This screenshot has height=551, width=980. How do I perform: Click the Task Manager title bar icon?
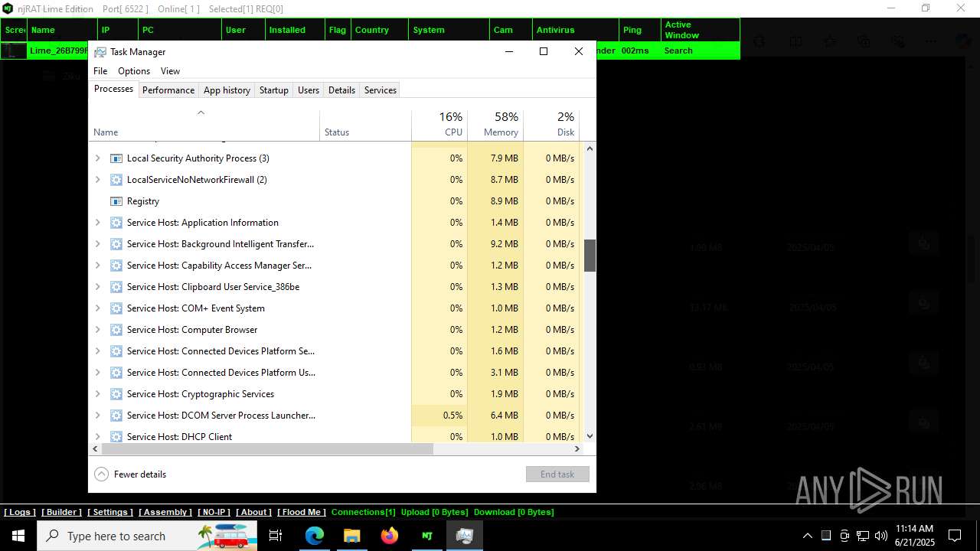[x=100, y=52]
